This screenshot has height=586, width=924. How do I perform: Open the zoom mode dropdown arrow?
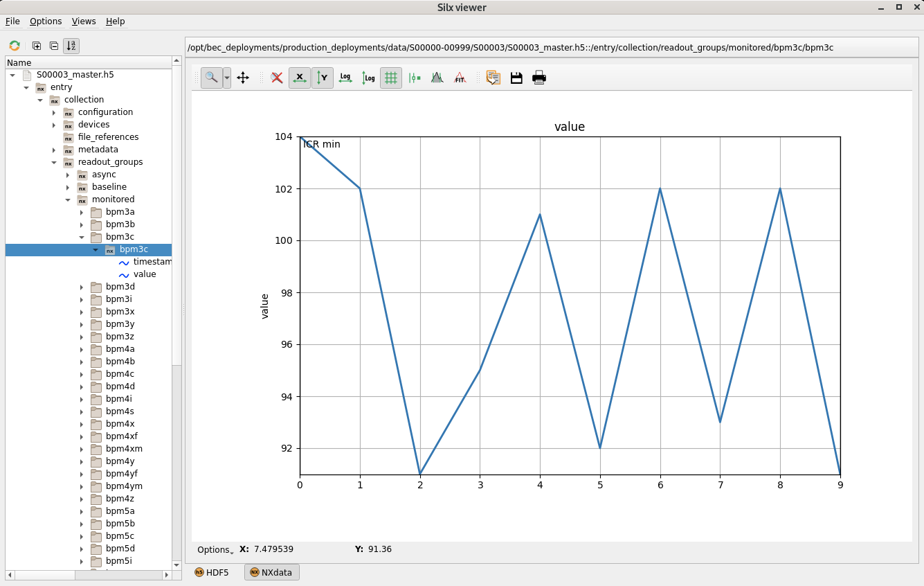point(227,78)
